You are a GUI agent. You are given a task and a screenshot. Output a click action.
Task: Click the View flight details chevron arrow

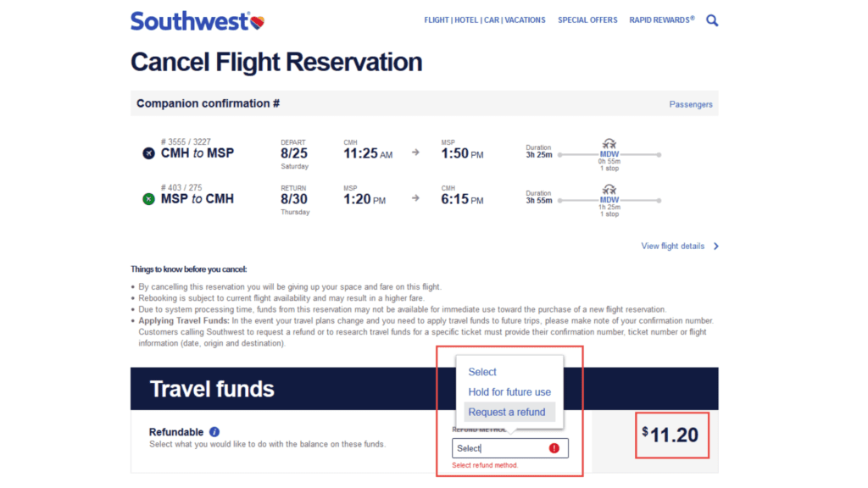coord(716,247)
